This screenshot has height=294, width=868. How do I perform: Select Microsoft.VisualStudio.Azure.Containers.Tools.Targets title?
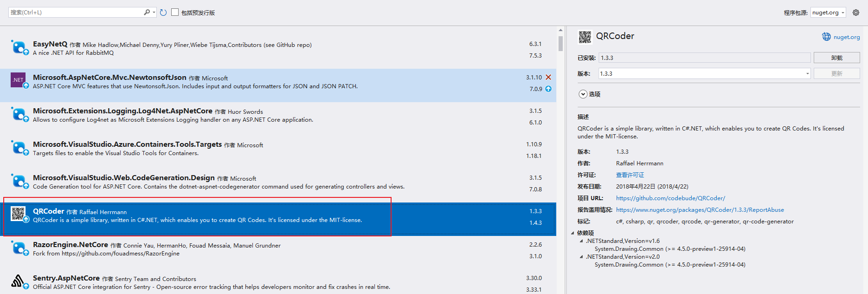(127, 144)
